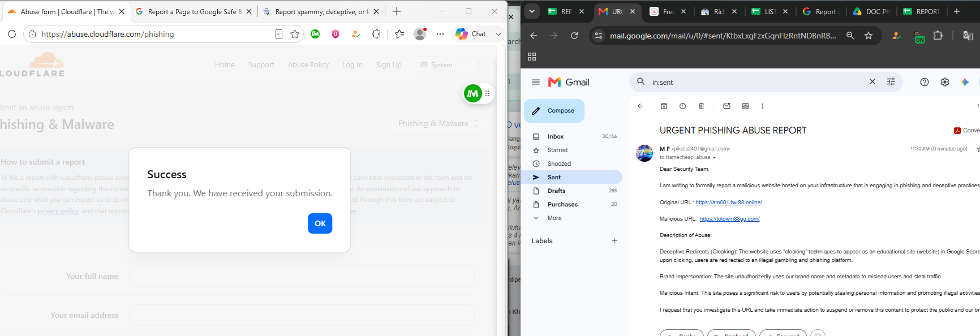Click the floating green IM badge on page

pos(473,93)
